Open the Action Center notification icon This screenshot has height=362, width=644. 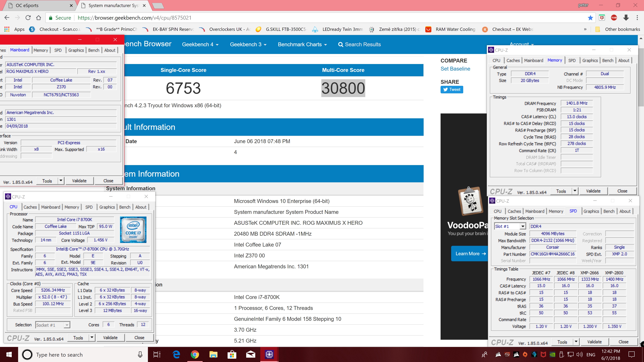[x=632, y=354]
